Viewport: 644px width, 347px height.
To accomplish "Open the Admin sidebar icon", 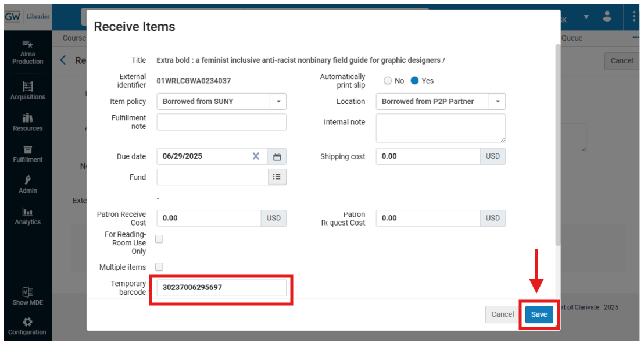I will pos(27,184).
